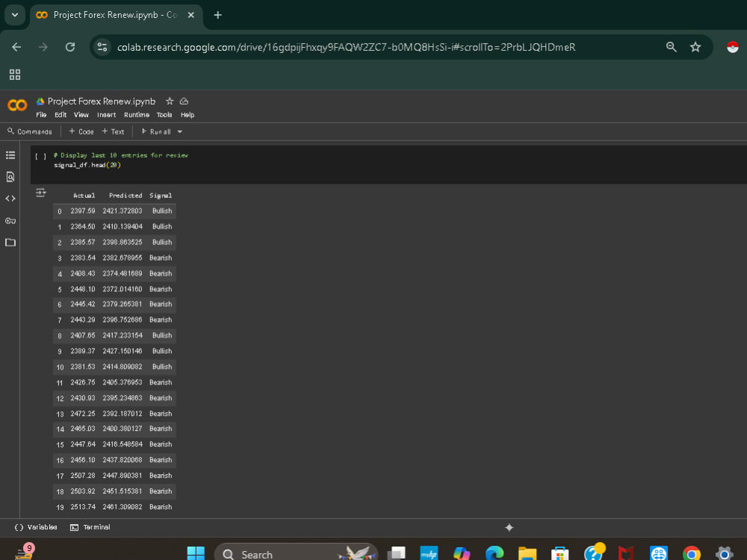Add a new Code cell
Screen dimensions: 747x560
click(x=81, y=131)
